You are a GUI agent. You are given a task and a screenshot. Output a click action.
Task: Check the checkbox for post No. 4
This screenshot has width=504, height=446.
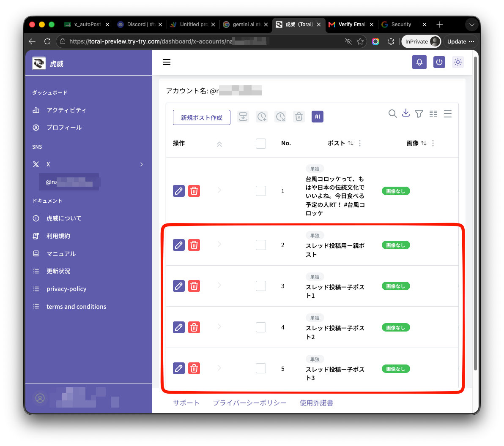coord(261,327)
